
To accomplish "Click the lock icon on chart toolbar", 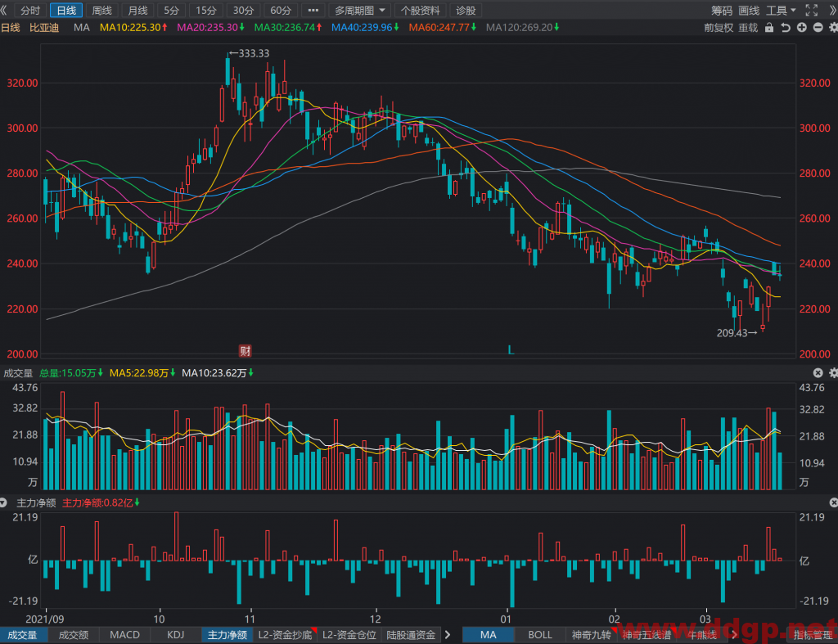I will [x=769, y=27].
